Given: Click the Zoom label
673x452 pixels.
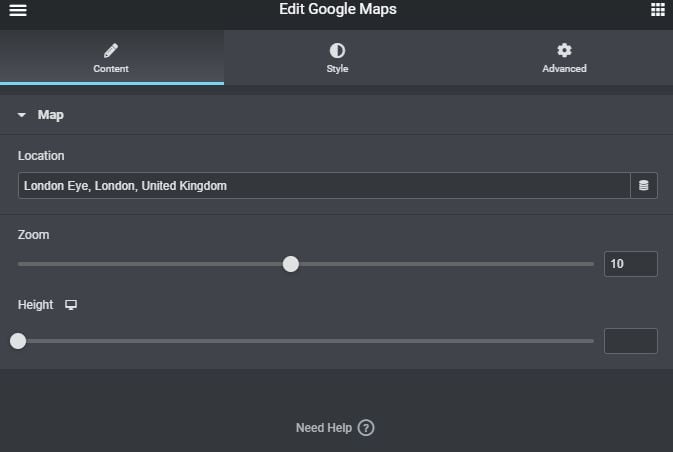Looking at the screenshot, I should pos(33,235).
